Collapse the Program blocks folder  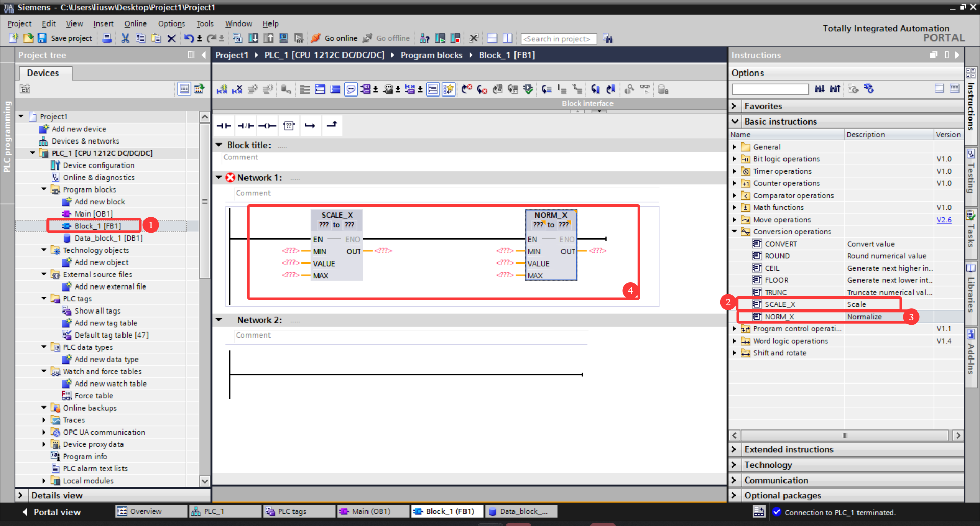[44, 189]
